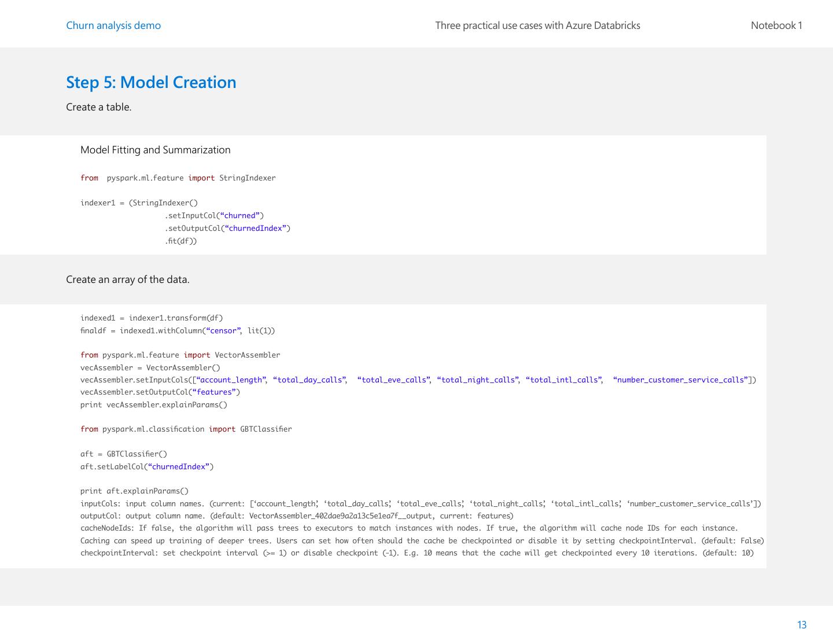
Task: Click the "Step 5: Model Creation" heading
Action: tap(151, 82)
